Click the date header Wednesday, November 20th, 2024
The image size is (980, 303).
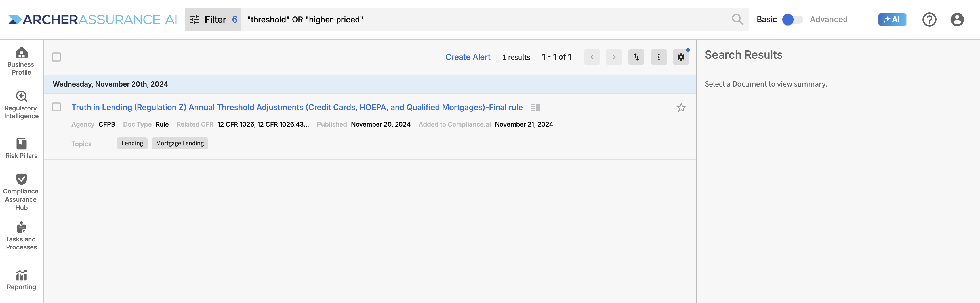[110, 84]
